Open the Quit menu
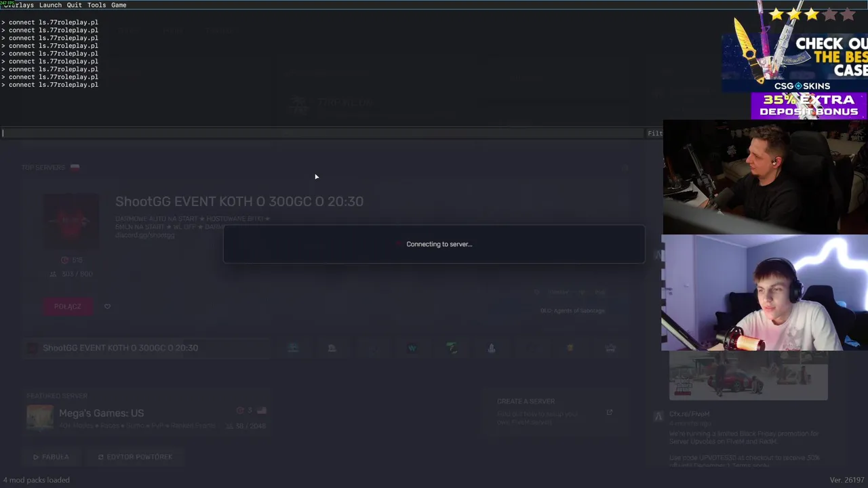868x488 pixels. pos(74,5)
